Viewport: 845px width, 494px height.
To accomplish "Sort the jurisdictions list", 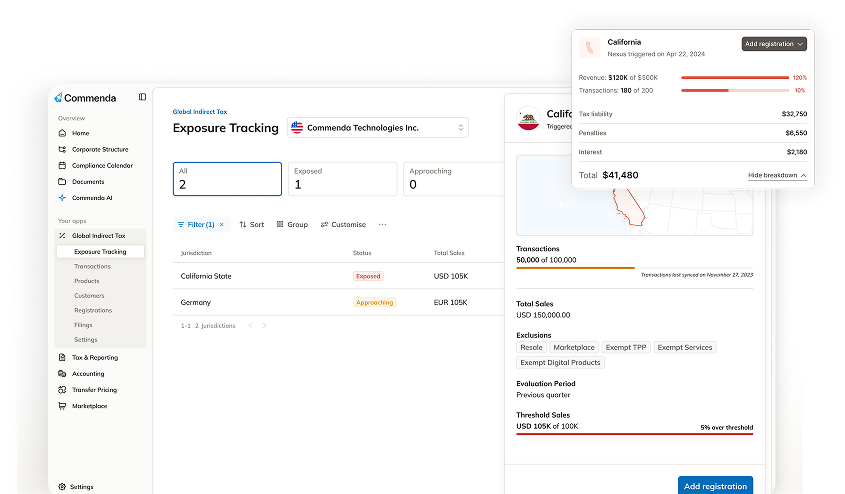I will pyautogui.click(x=252, y=225).
